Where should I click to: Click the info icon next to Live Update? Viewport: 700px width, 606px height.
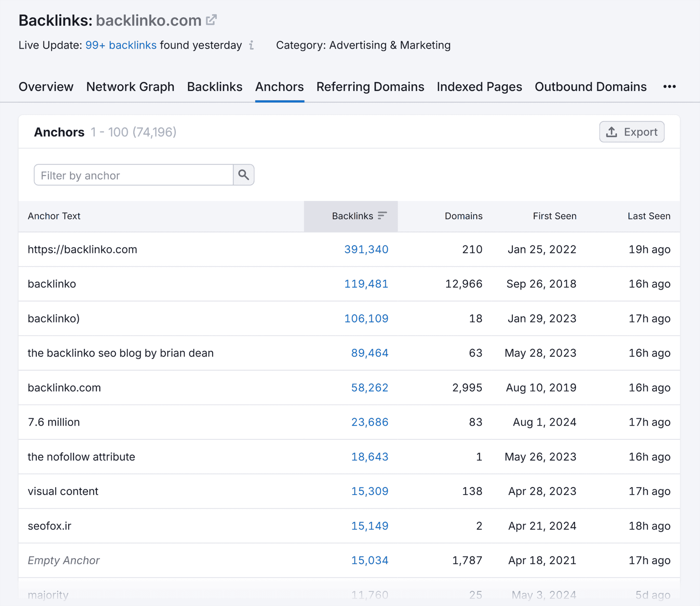point(252,45)
